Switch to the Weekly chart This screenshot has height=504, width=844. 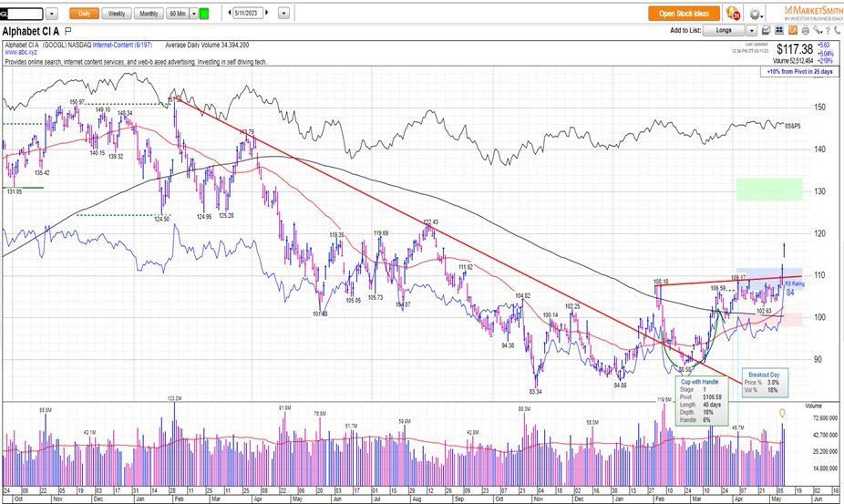[117, 14]
